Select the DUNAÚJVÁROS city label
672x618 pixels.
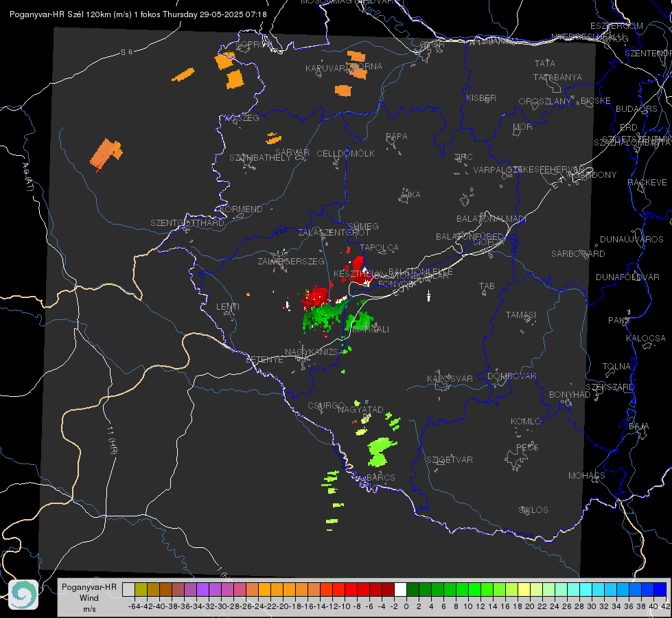point(632,240)
